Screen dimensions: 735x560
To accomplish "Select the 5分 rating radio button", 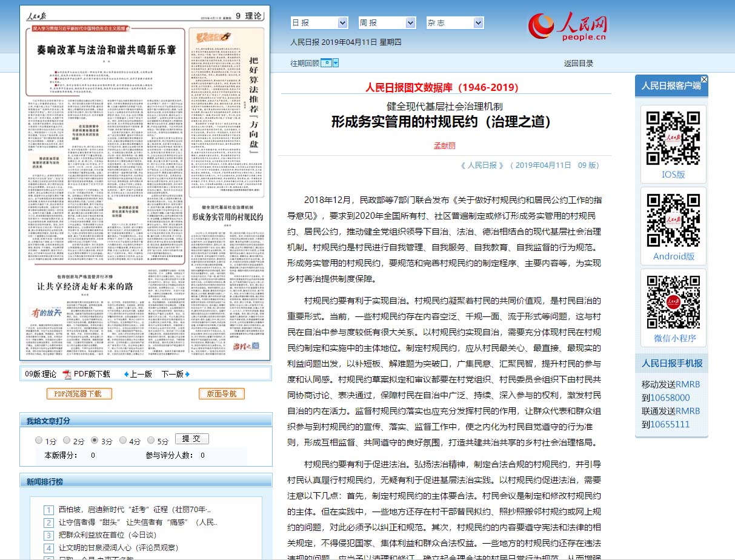I will pos(151,441).
